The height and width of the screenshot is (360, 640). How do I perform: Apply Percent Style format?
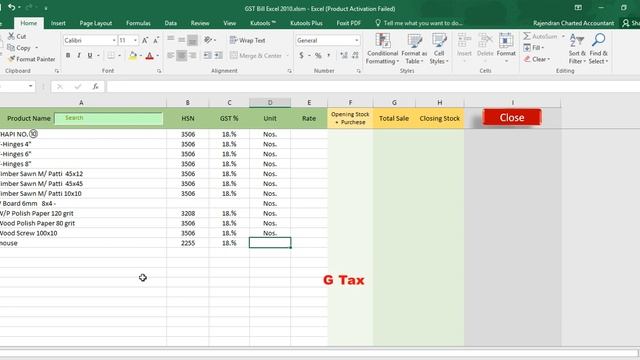click(318, 56)
